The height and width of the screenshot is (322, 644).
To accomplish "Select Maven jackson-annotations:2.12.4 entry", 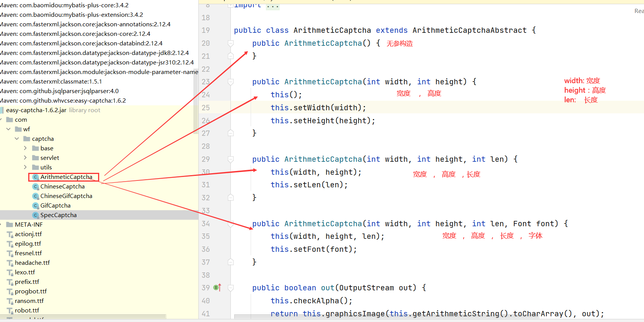I will [85, 24].
